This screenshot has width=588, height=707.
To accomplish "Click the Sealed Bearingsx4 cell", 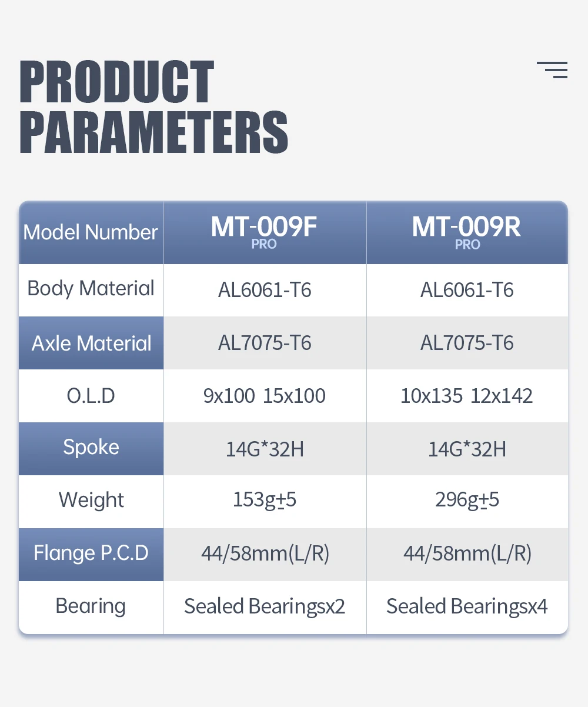I will [467, 606].
